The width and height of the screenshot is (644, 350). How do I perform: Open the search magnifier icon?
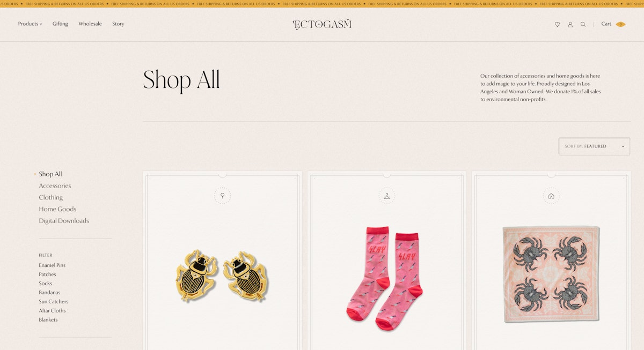[583, 24]
